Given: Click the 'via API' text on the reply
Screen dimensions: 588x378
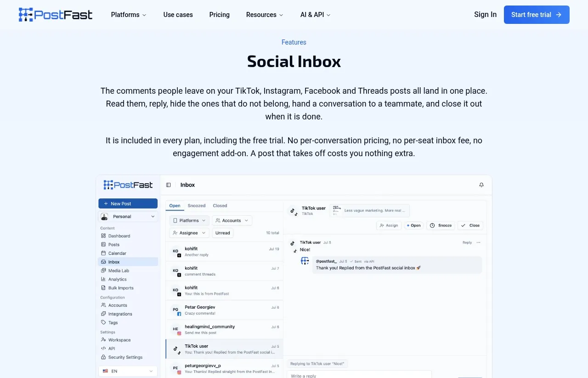Looking at the screenshot, I should tap(369, 261).
